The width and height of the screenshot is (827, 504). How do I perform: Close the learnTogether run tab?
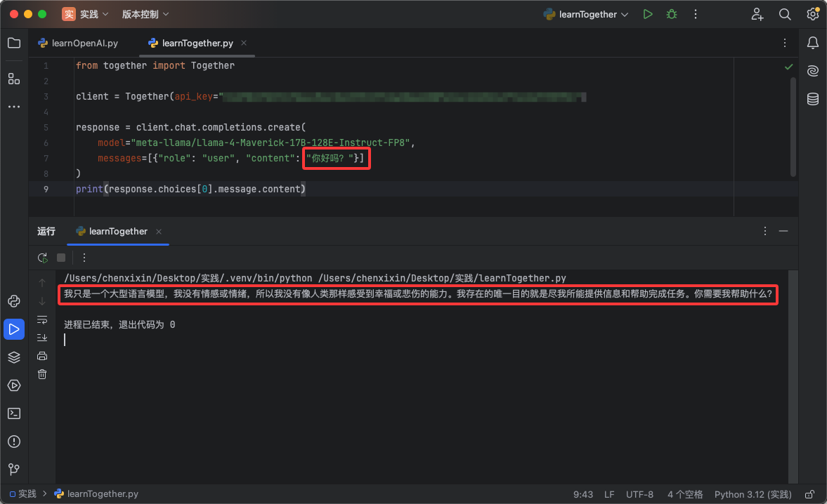pos(159,231)
